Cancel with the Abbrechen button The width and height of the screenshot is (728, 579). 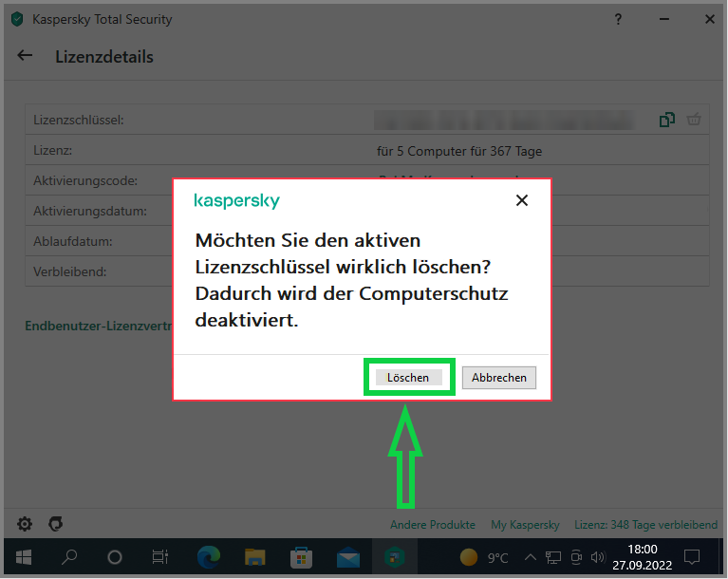(x=499, y=378)
